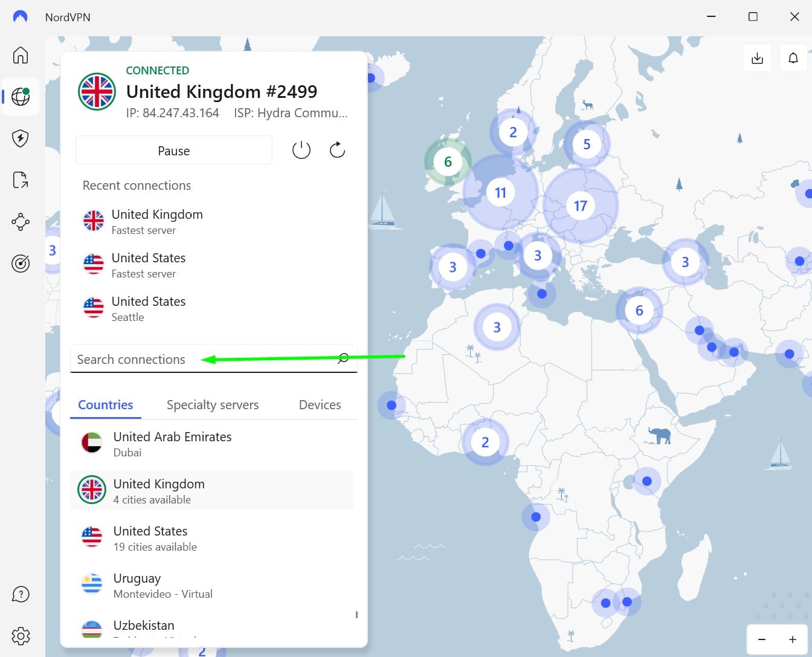Screen dimensions: 812x657
Task: Select Uruguay Montevideo Virtual row
Action: coord(213,585)
